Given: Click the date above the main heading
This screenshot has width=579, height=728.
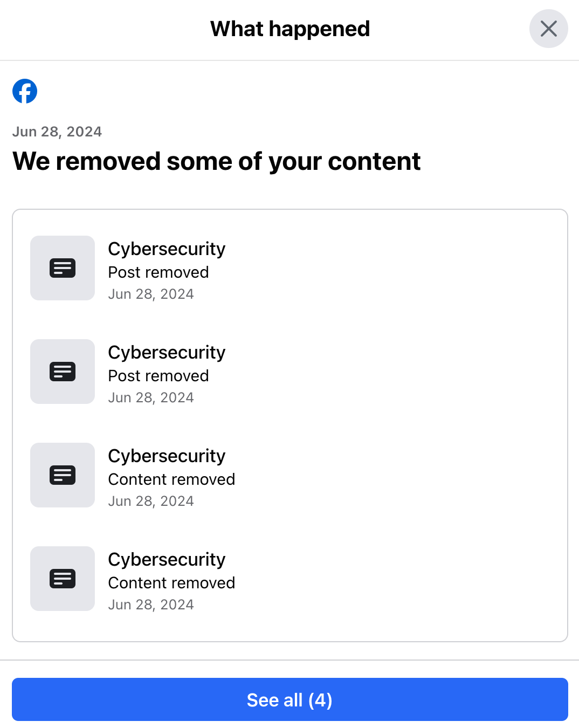Looking at the screenshot, I should [57, 132].
